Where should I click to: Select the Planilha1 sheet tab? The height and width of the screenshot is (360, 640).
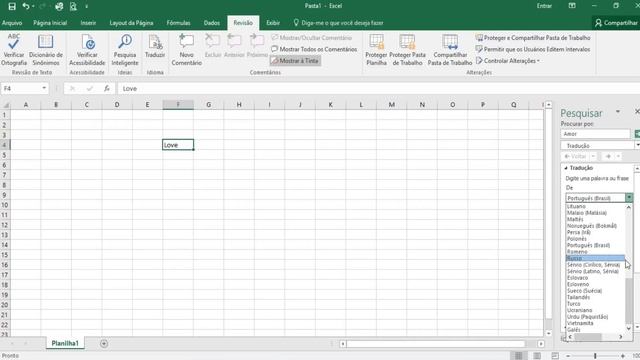tap(65, 343)
